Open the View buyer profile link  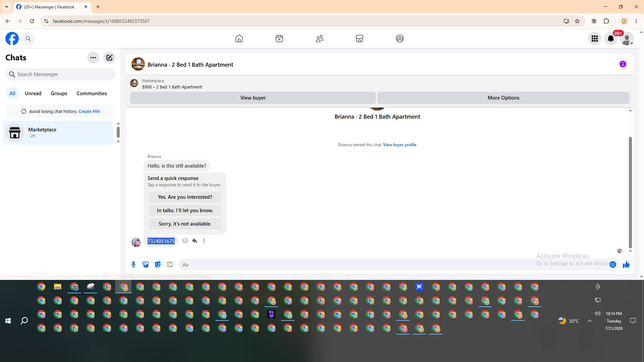pyautogui.click(x=400, y=145)
